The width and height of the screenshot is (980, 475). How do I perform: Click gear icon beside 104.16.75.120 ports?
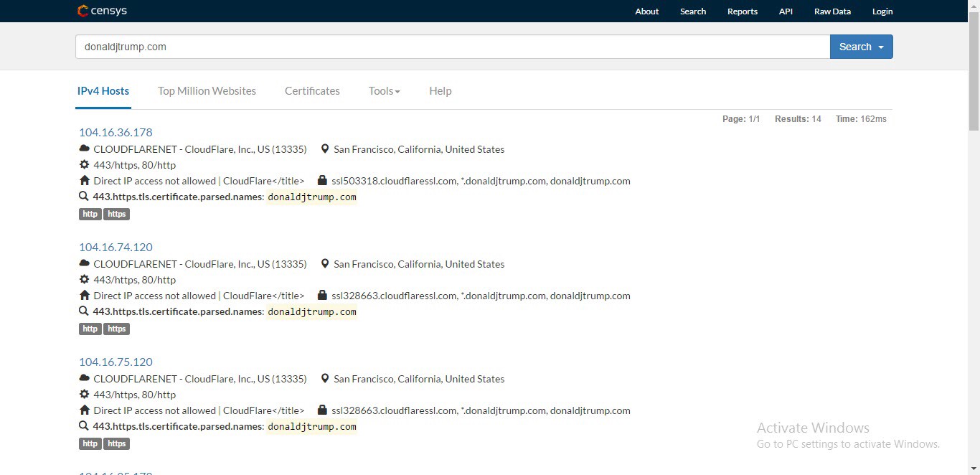[85, 395]
